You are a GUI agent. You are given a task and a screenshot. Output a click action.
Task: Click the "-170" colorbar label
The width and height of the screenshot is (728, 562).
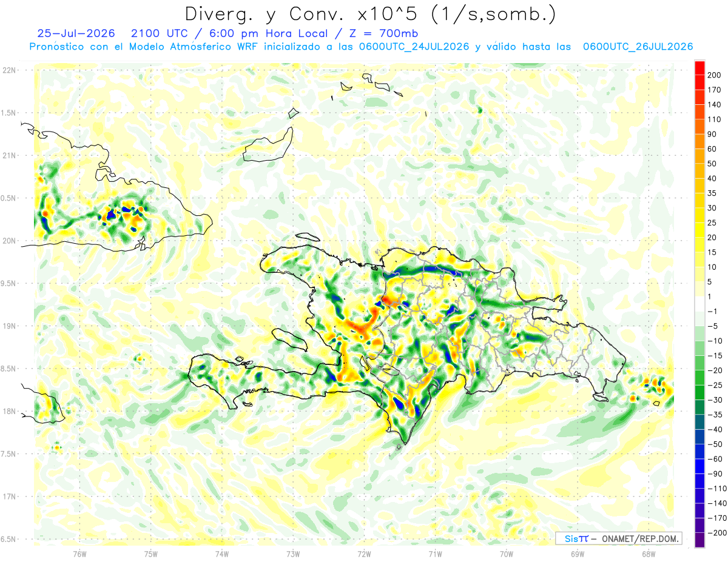pyautogui.click(x=716, y=518)
